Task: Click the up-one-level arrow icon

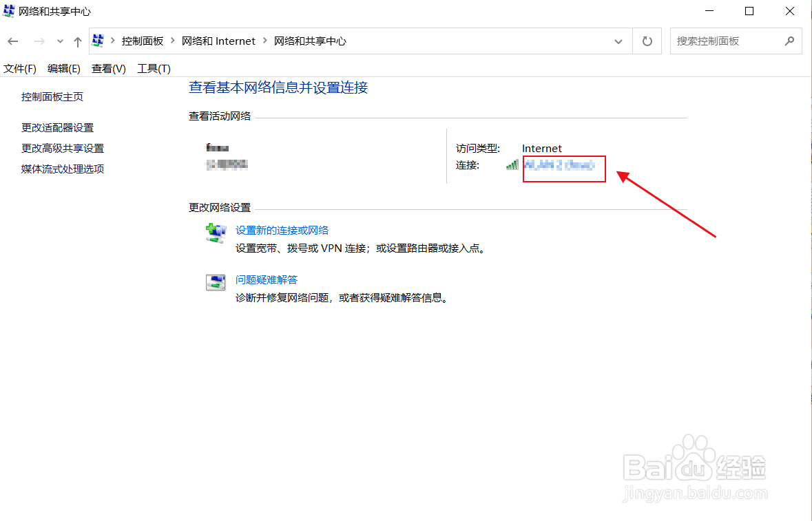Action: (77, 41)
